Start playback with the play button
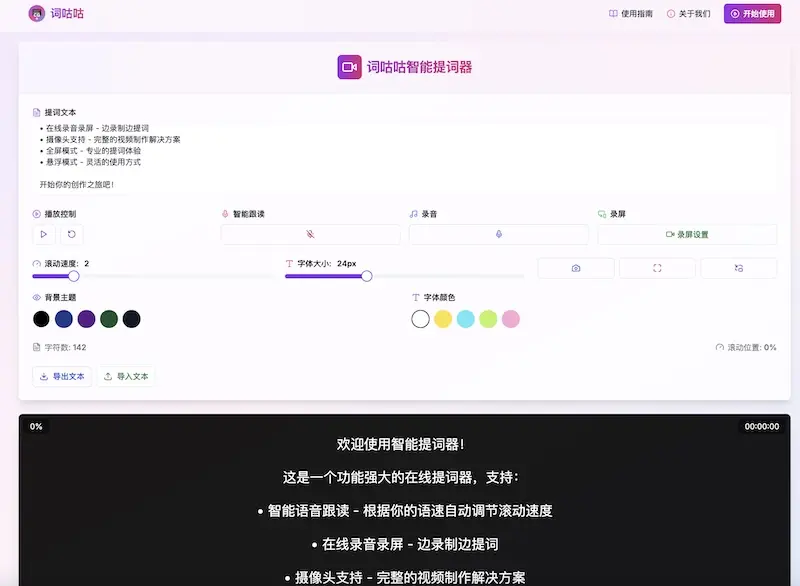This screenshot has height=586, width=800. [43, 234]
